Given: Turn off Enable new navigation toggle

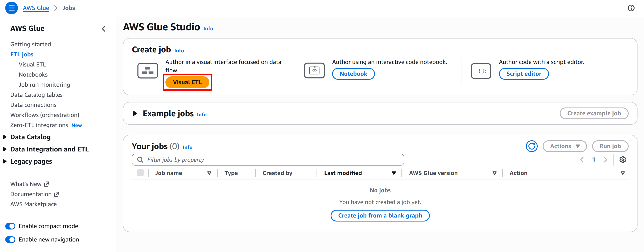Looking at the screenshot, I should point(11,240).
